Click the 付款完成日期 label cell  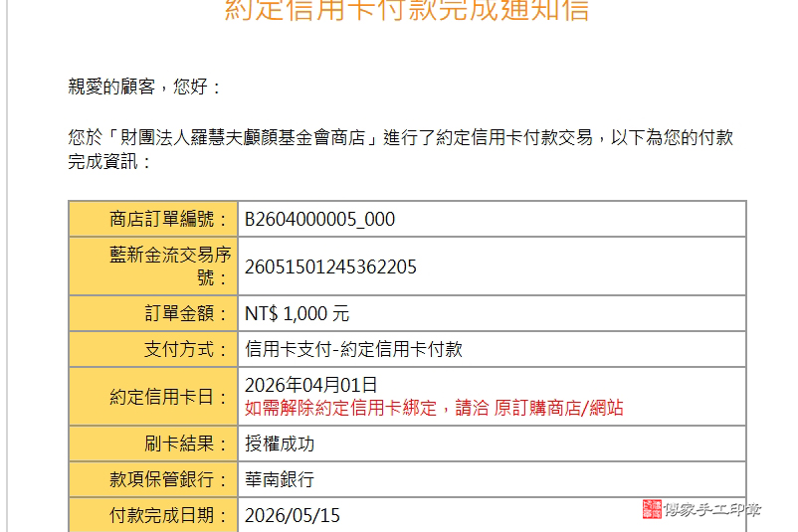153,515
